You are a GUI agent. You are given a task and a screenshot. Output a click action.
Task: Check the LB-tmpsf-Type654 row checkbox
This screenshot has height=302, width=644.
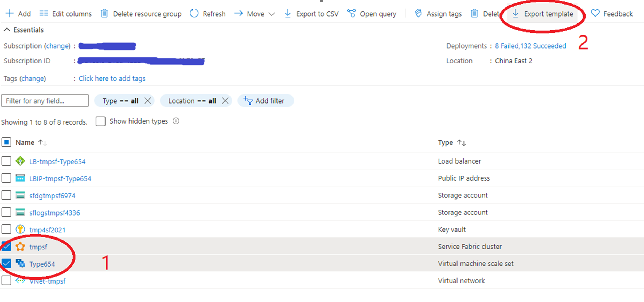coord(6,161)
